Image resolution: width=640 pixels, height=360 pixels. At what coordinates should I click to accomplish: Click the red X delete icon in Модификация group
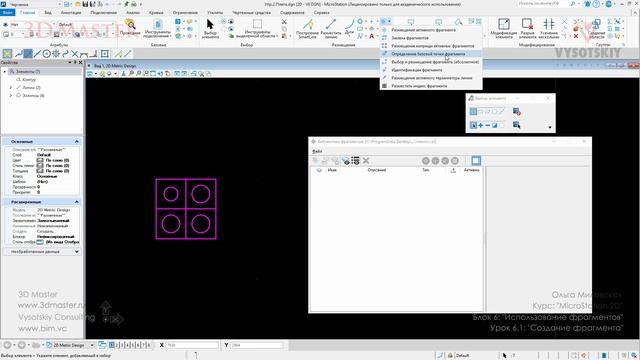click(x=576, y=36)
